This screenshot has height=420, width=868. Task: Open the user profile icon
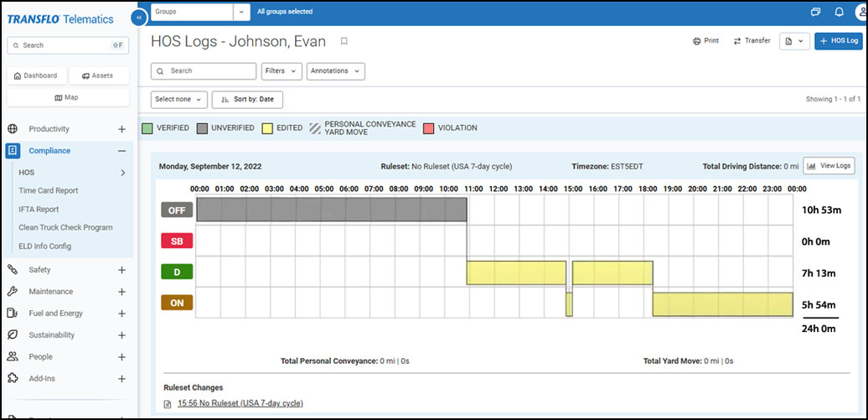[x=860, y=12]
